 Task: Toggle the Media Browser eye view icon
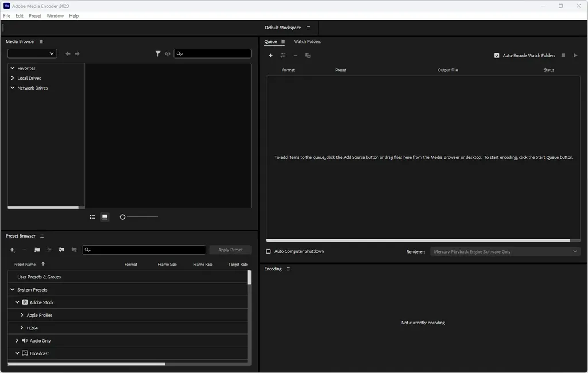coord(168,53)
